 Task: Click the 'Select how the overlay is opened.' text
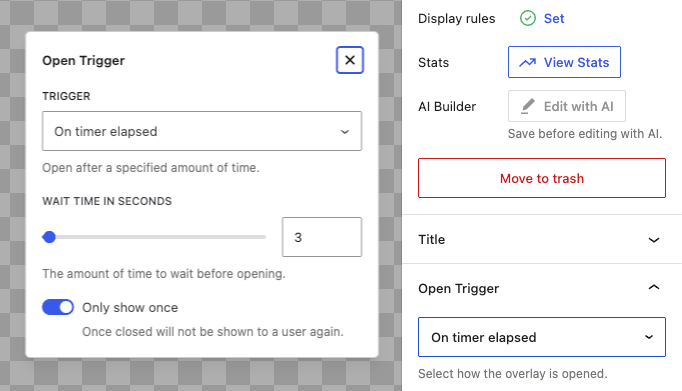[x=512, y=374]
